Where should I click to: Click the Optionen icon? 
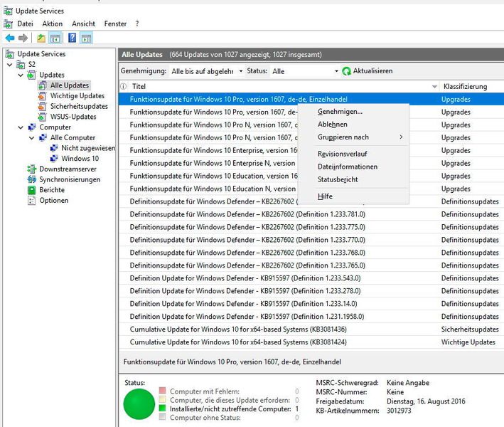31,201
